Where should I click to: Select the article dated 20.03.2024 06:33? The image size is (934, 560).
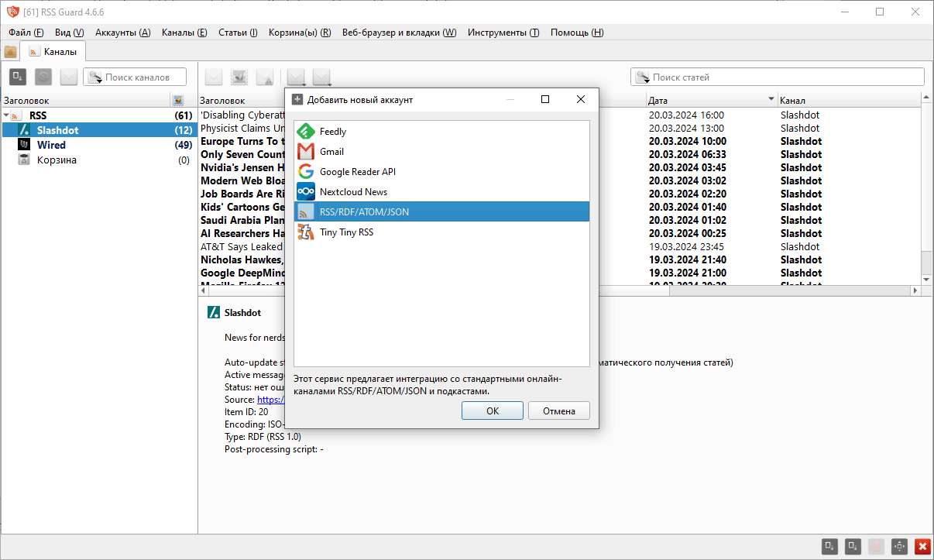click(x=688, y=154)
